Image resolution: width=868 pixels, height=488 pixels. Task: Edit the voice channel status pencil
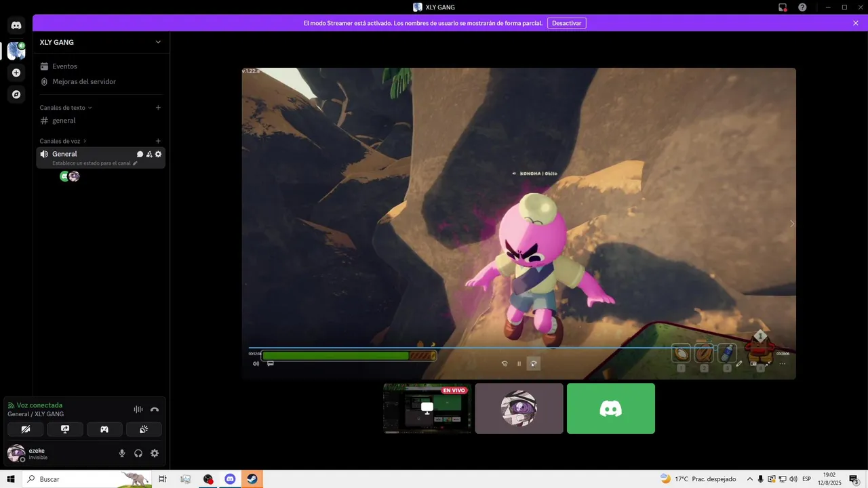tap(135, 163)
